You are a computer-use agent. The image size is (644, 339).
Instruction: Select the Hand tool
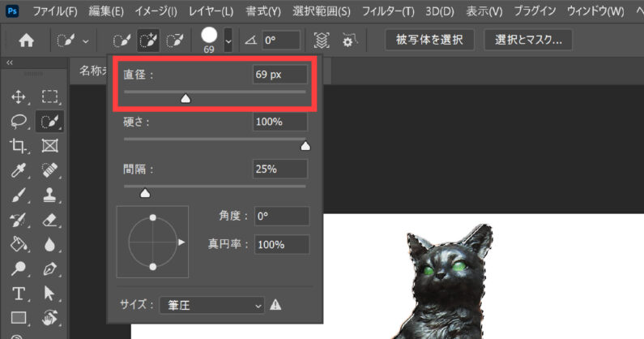coord(49,318)
